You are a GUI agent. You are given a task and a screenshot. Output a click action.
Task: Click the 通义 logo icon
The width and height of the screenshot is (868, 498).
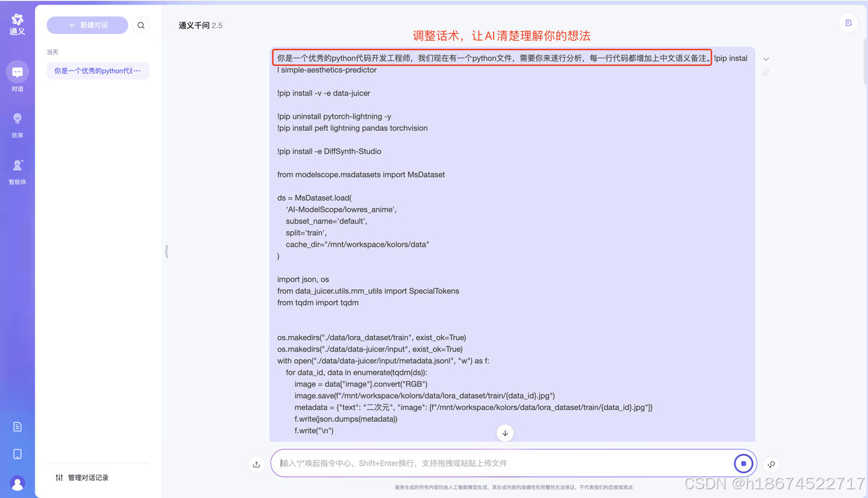18,24
